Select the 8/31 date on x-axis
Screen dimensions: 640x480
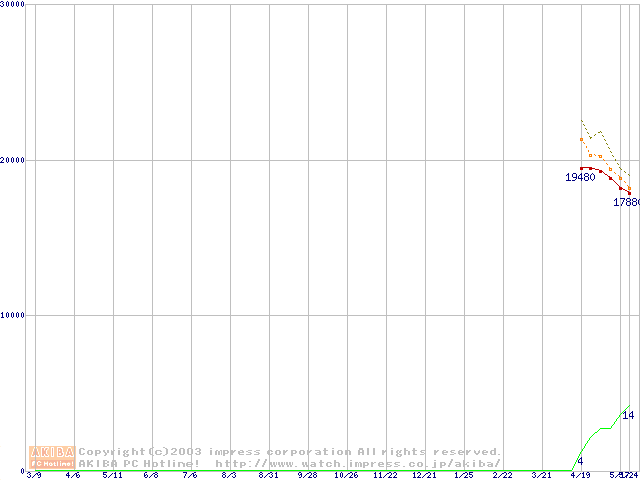(x=268, y=475)
